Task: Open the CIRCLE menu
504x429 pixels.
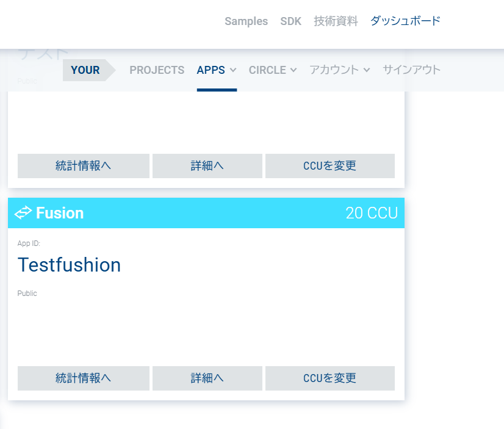Action: pyautogui.click(x=267, y=70)
